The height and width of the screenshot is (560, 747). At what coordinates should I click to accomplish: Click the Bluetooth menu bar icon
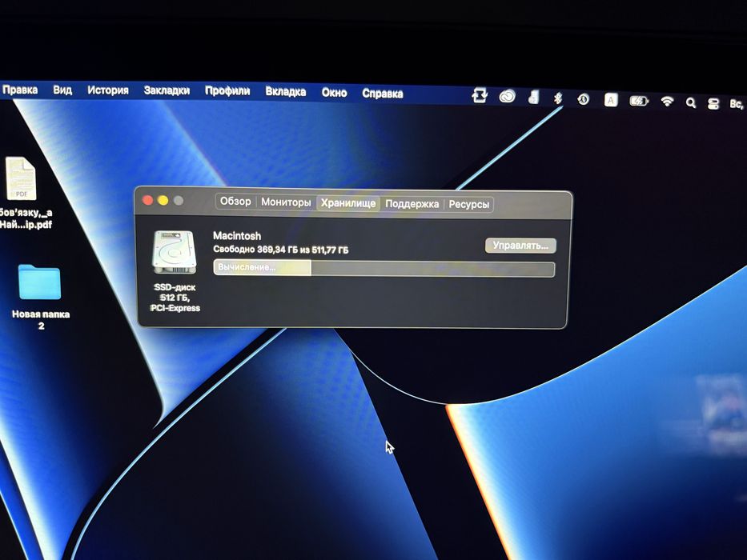[557, 98]
